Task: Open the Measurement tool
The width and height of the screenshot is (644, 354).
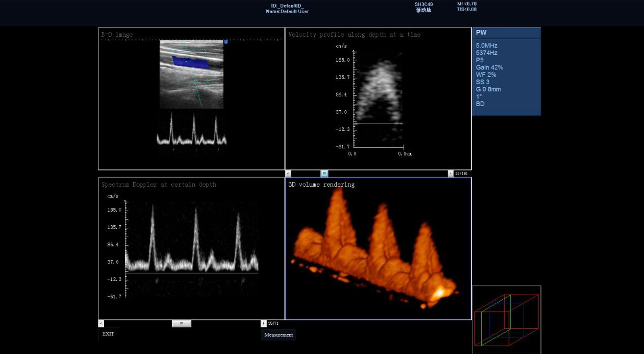Action: tap(279, 335)
